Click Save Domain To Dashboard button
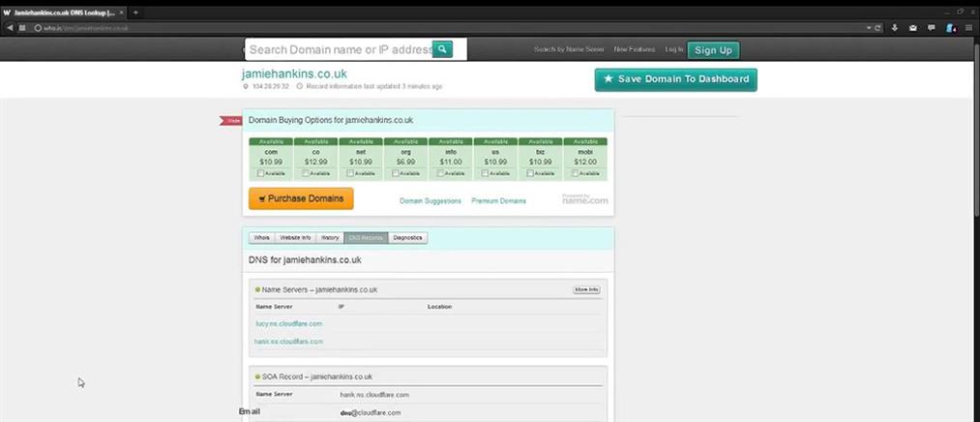The image size is (980, 422). click(x=675, y=79)
